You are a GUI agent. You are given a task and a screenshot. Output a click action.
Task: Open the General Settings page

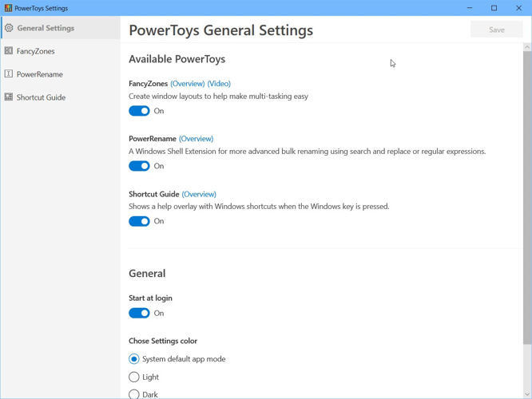click(61, 28)
